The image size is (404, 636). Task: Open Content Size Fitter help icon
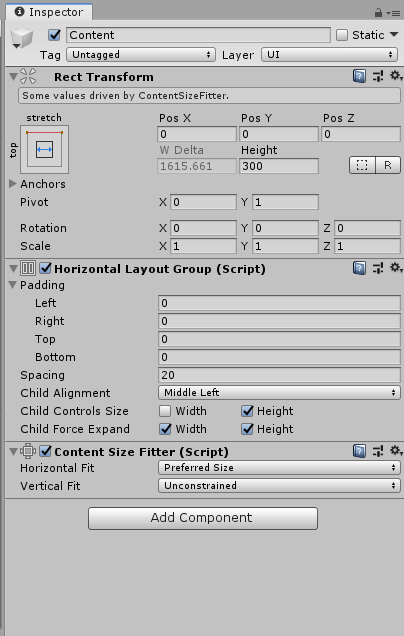pyautogui.click(x=359, y=451)
